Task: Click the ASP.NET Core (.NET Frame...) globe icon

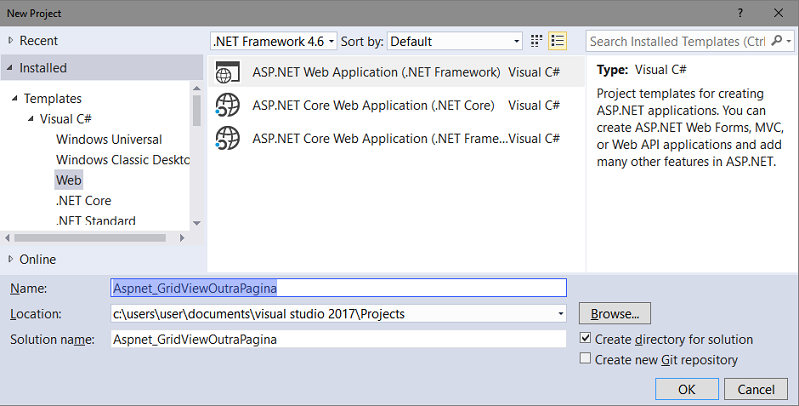Action: tap(227, 139)
